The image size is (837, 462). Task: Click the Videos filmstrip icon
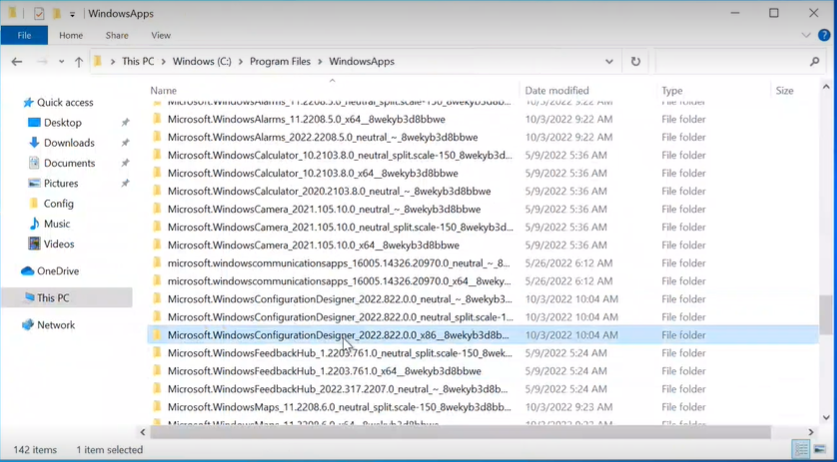click(34, 244)
